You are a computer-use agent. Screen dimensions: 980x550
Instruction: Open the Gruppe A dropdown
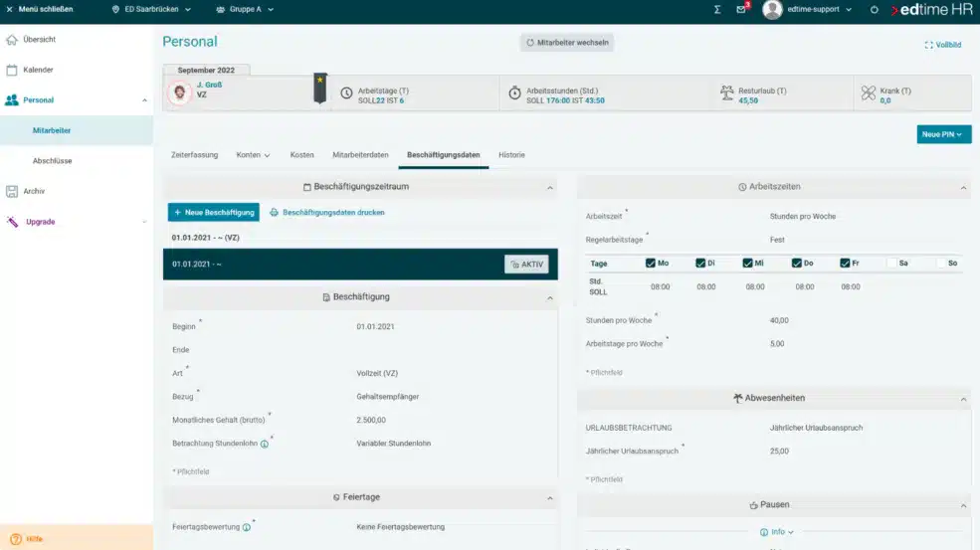(245, 9)
